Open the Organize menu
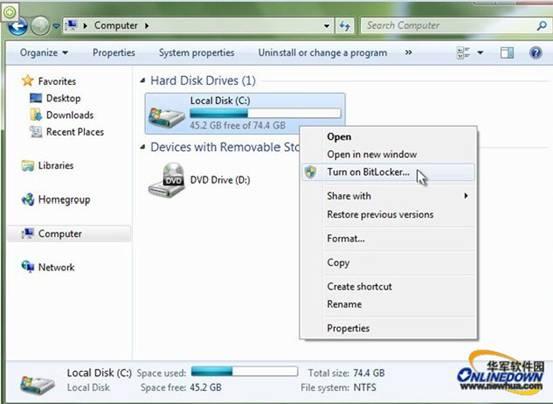 pyautogui.click(x=44, y=53)
